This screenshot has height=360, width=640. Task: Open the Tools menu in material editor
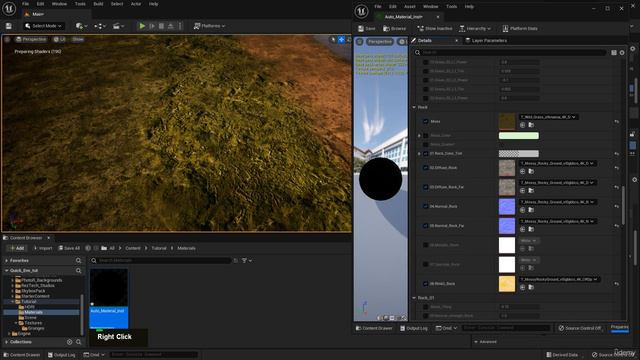point(451,7)
